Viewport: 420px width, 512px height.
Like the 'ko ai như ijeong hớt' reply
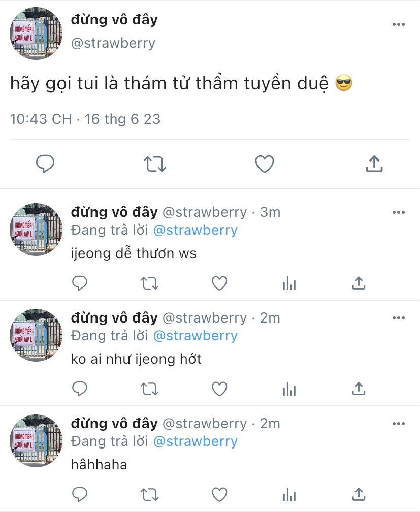[219, 389]
